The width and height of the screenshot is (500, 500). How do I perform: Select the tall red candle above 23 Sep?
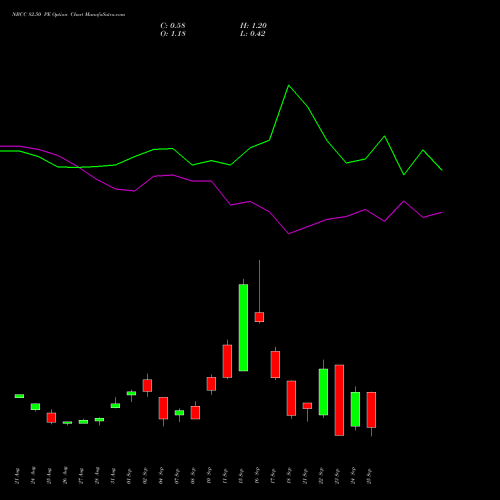[339, 400]
